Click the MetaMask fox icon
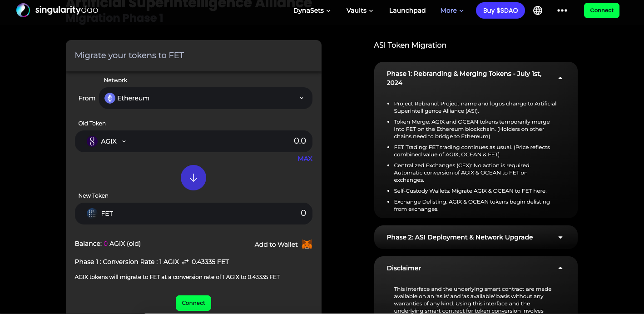The width and height of the screenshot is (644, 314). (x=307, y=244)
